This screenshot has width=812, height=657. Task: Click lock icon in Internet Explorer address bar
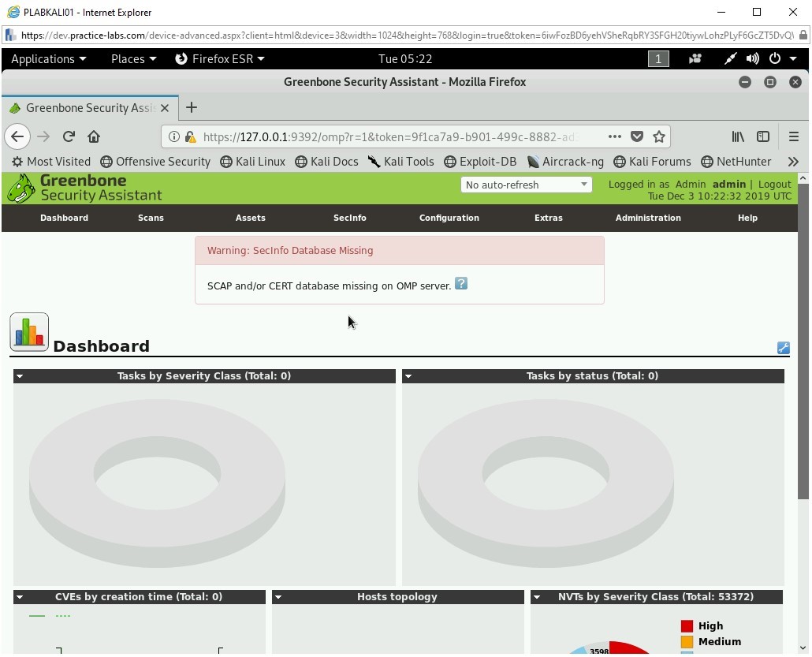pos(803,35)
